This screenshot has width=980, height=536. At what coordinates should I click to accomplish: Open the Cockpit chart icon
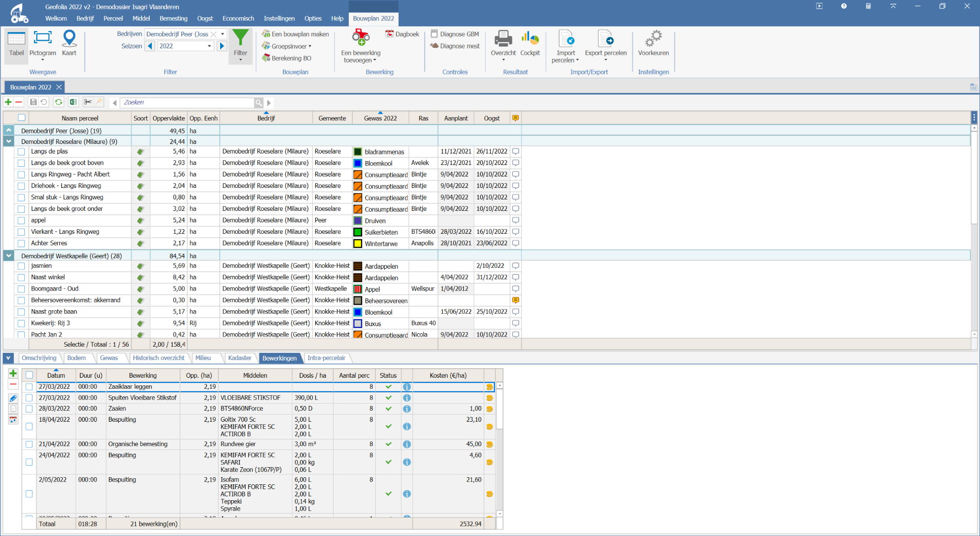(x=530, y=38)
